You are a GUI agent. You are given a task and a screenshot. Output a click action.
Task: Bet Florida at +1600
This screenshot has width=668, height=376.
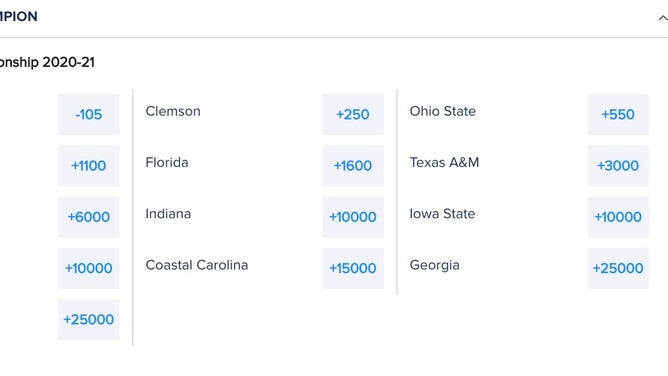click(x=353, y=166)
